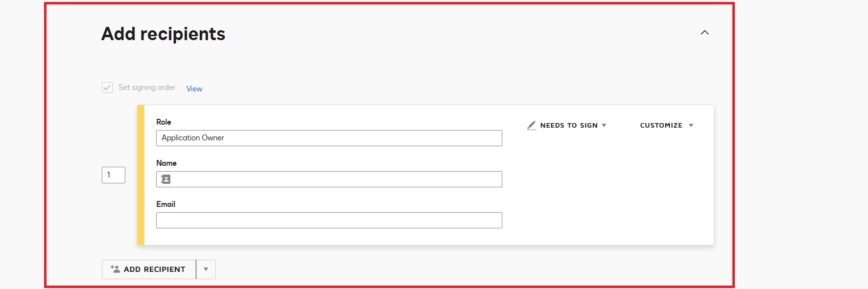Focus the Role field with Application Owner
The height and width of the screenshot is (289, 868).
[x=329, y=138]
